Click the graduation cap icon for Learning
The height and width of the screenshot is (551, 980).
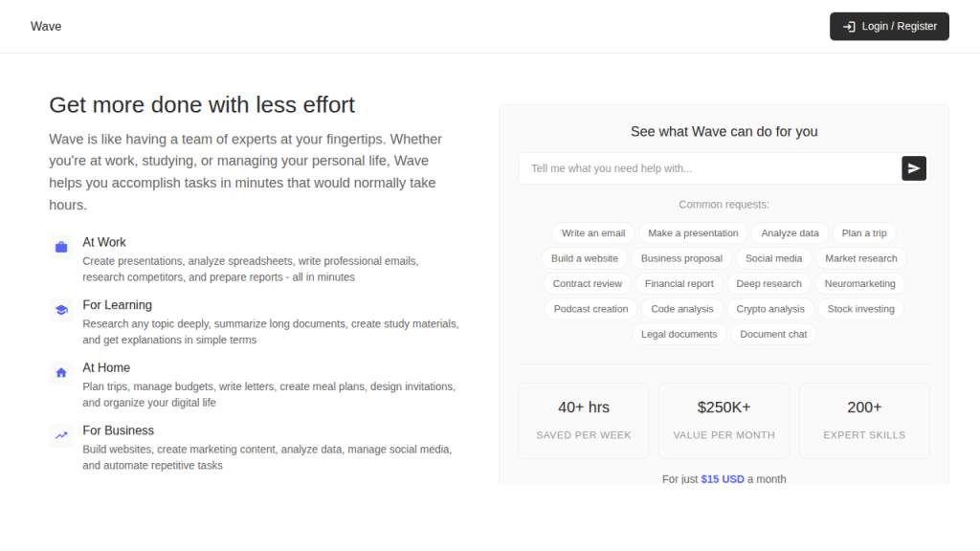61,310
